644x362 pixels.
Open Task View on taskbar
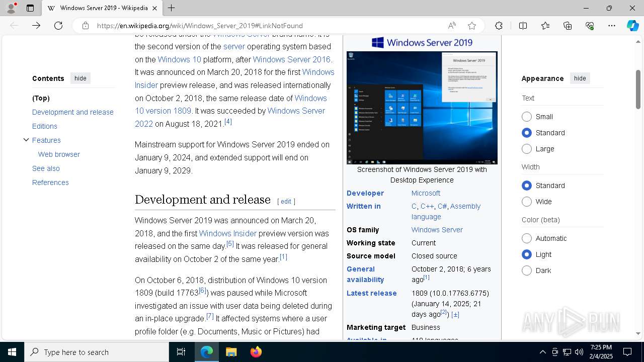coord(181,352)
